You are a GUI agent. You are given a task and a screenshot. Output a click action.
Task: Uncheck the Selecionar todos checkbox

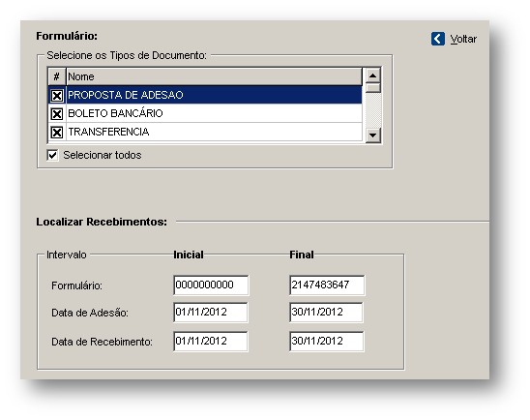[x=53, y=155]
